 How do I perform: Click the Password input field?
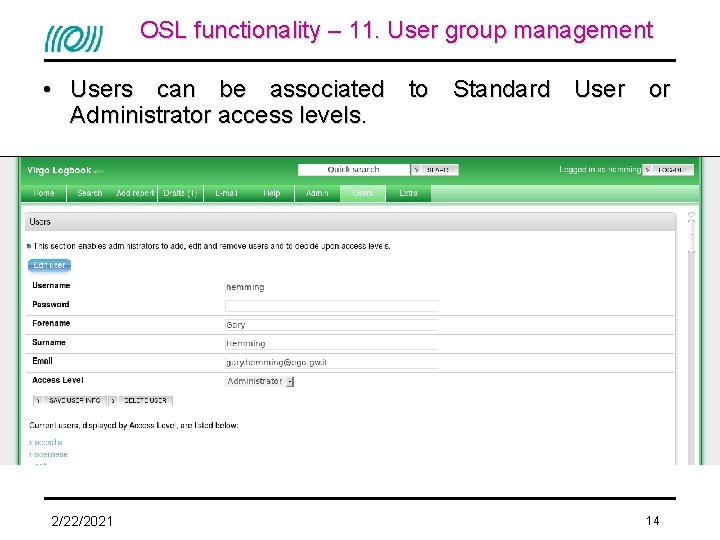[331, 306]
